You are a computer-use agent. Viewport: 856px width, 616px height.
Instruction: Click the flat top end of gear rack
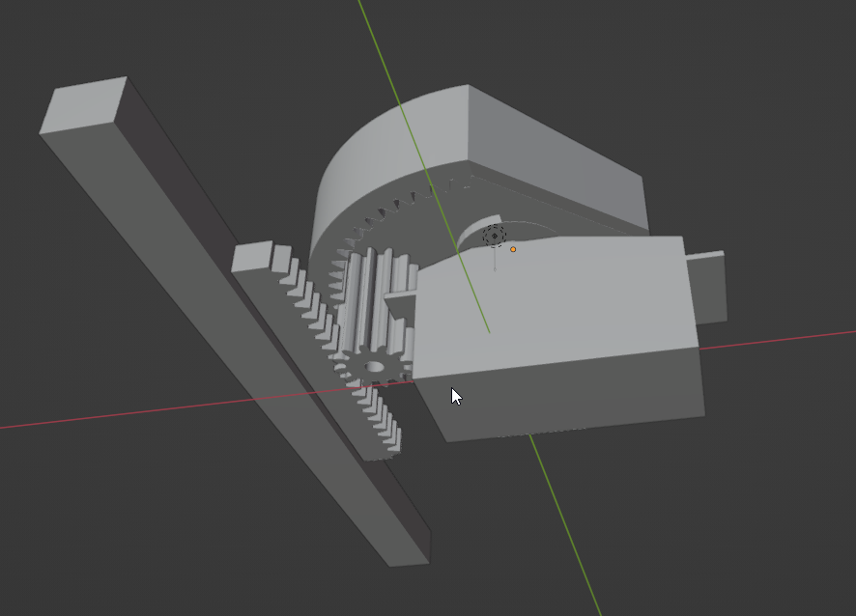pos(250,256)
